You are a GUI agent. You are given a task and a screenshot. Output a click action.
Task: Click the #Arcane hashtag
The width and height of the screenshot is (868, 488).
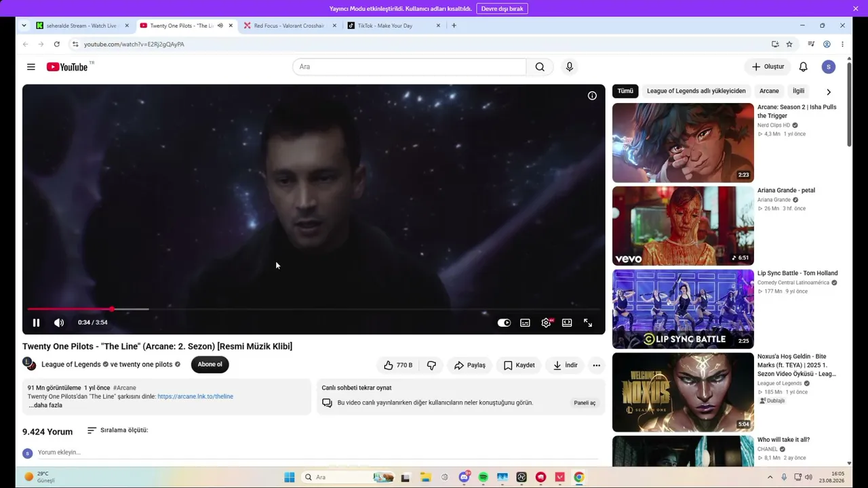[125, 388]
